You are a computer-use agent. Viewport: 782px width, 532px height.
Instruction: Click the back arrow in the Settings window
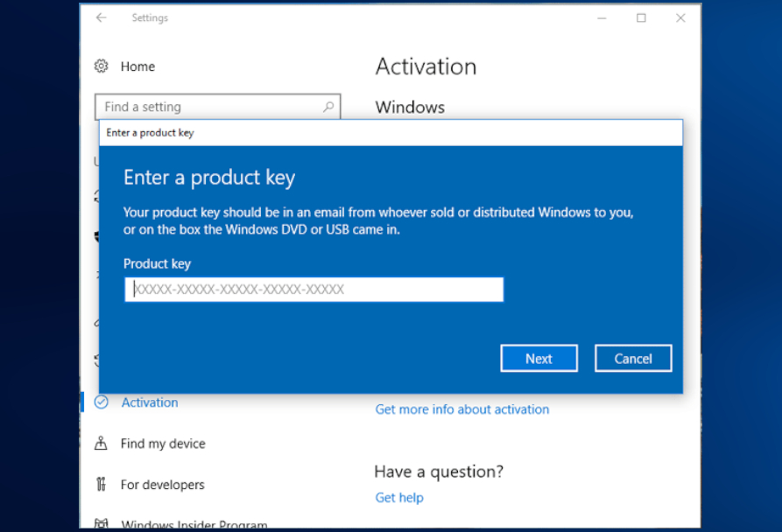102,17
